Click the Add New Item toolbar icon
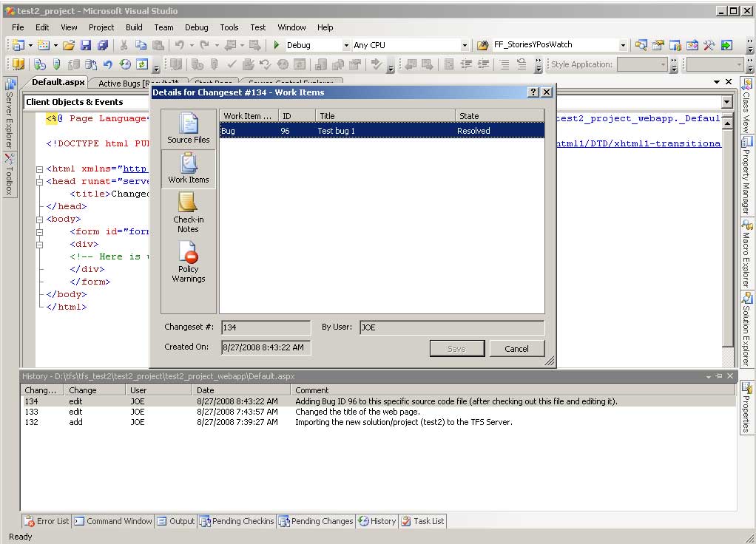756x544 pixels. pos(44,45)
